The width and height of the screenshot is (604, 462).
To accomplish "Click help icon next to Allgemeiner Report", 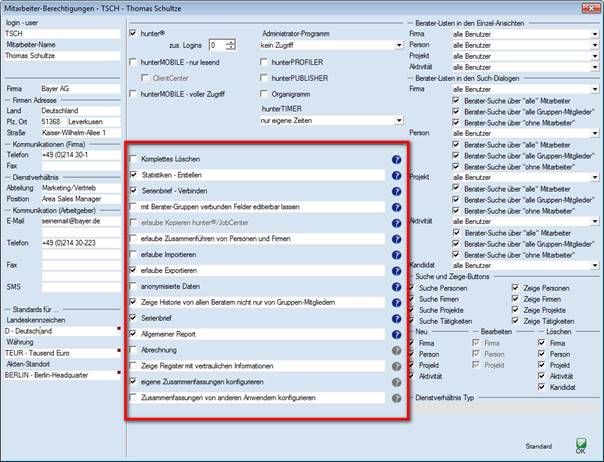I will click(x=396, y=334).
